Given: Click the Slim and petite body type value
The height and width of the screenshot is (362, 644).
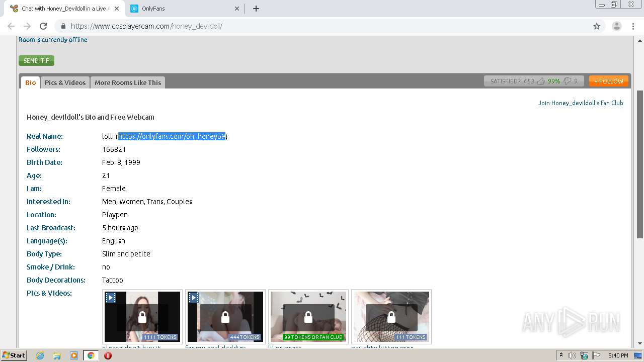Looking at the screenshot, I should tap(126, 254).
